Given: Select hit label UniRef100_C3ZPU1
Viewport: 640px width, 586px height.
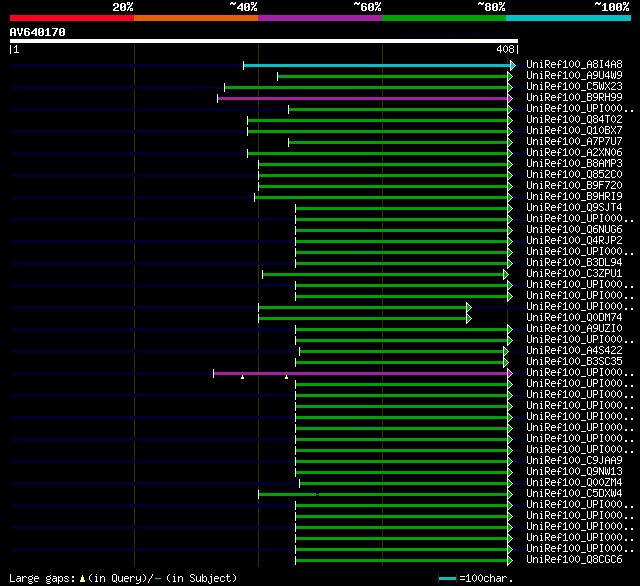Looking at the screenshot, I should [574, 274].
